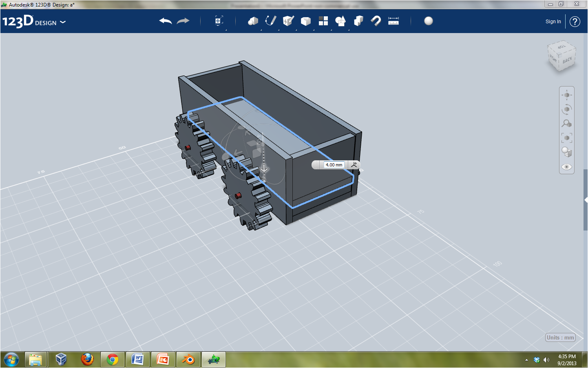Click the down arrow manipulator on the model

coord(264,168)
